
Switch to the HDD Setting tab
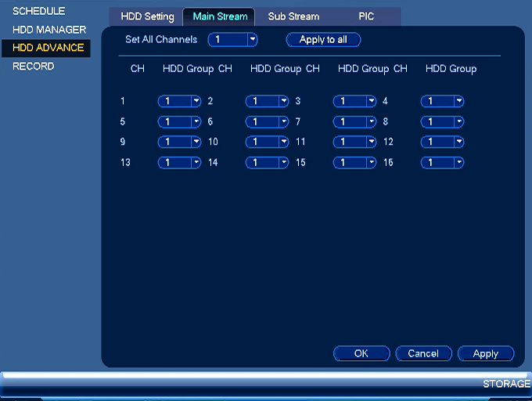147,16
